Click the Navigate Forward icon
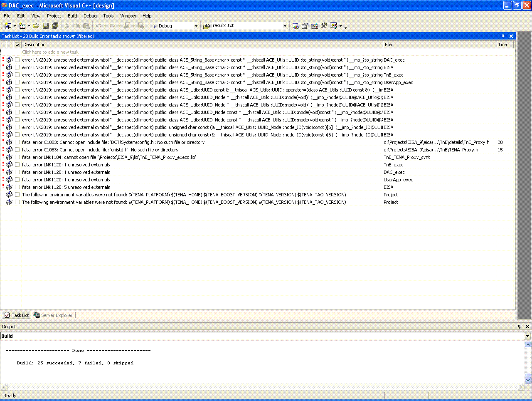Screen dimensions: 532x401 click(141, 26)
